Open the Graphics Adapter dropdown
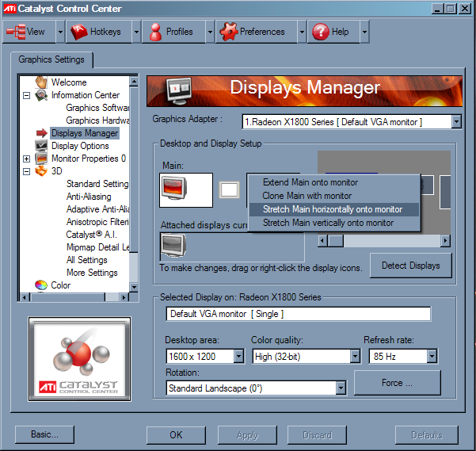 (x=456, y=122)
